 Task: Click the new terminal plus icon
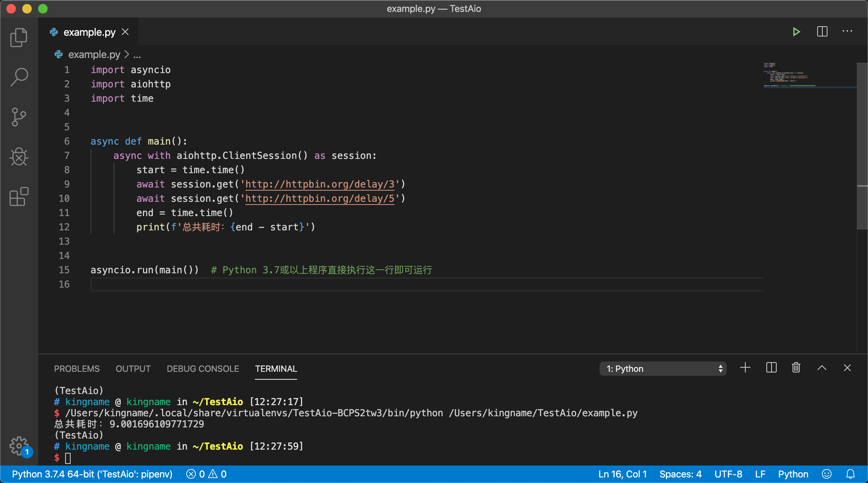point(745,368)
